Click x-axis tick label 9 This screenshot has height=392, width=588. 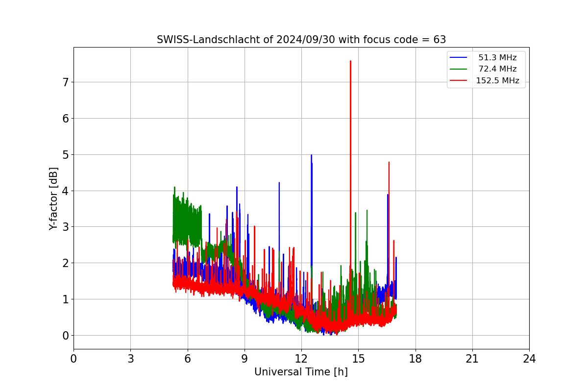[x=245, y=359]
